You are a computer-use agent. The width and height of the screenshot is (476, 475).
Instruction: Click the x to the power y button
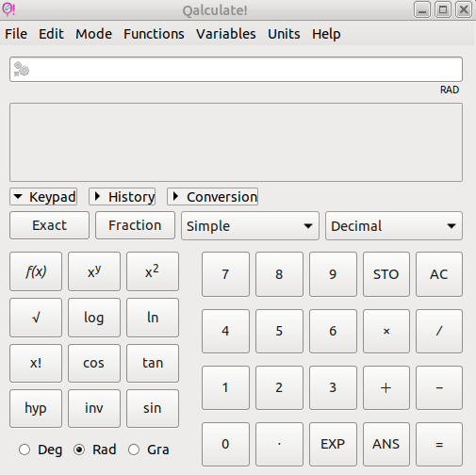[94, 271]
